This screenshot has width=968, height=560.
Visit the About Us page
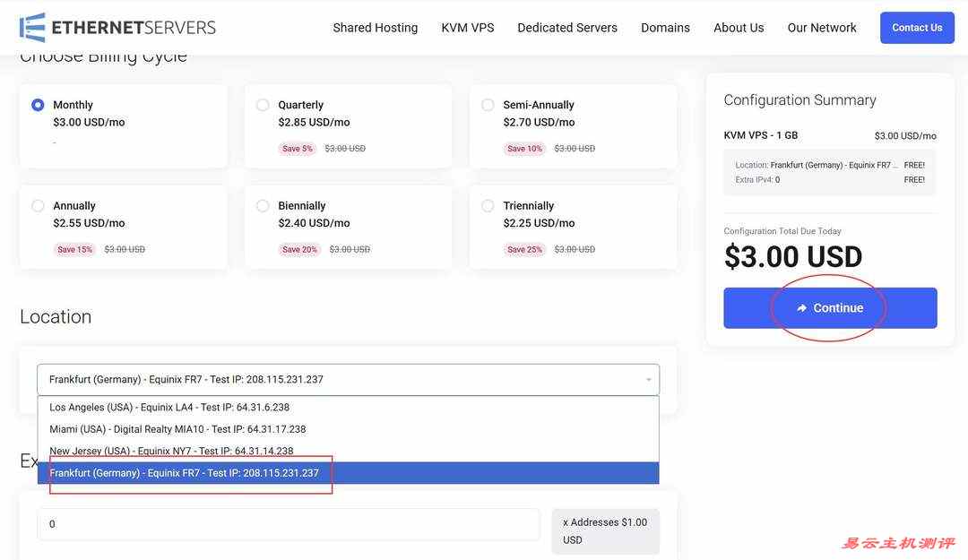point(738,27)
